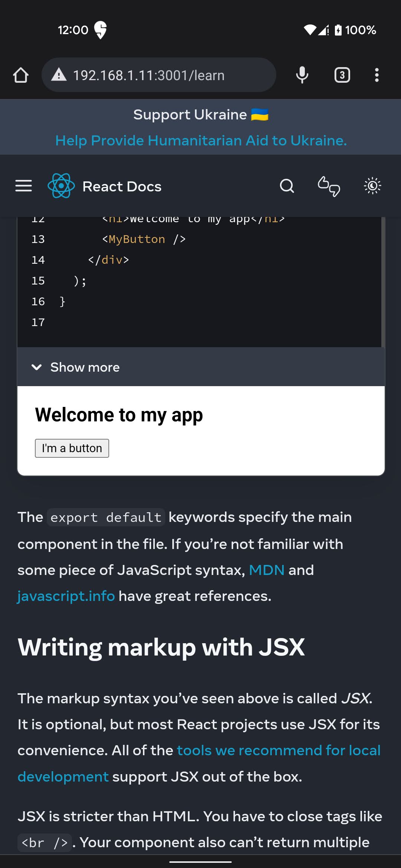
Task: Tap the React atom logo
Action: (x=61, y=186)
